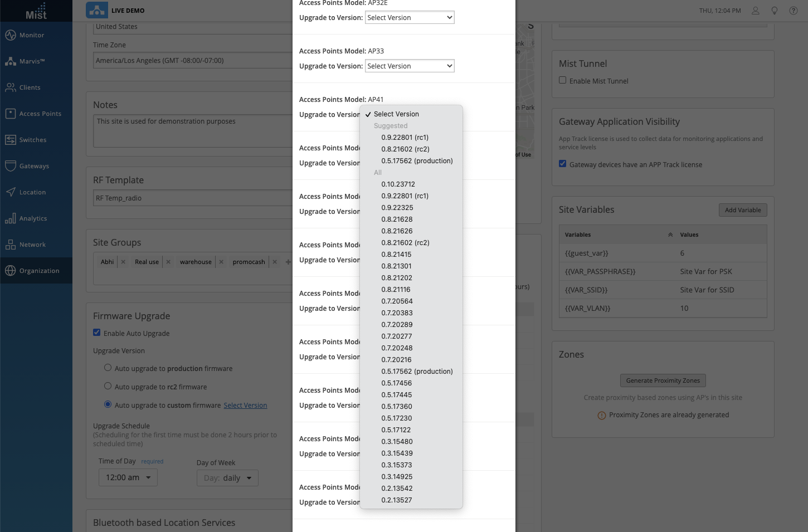
Task: Uncheck Enable Auto Upgrade checkbox
Action: point(97,333)
